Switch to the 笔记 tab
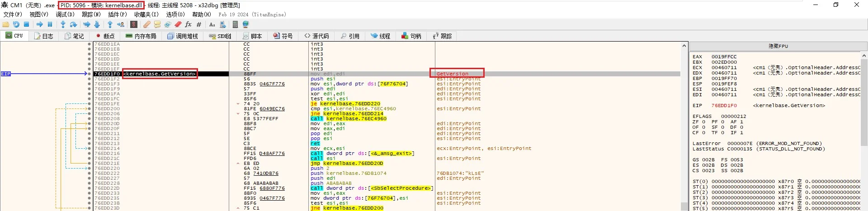Viewport: 868px width, 211px height. point(75,36)
